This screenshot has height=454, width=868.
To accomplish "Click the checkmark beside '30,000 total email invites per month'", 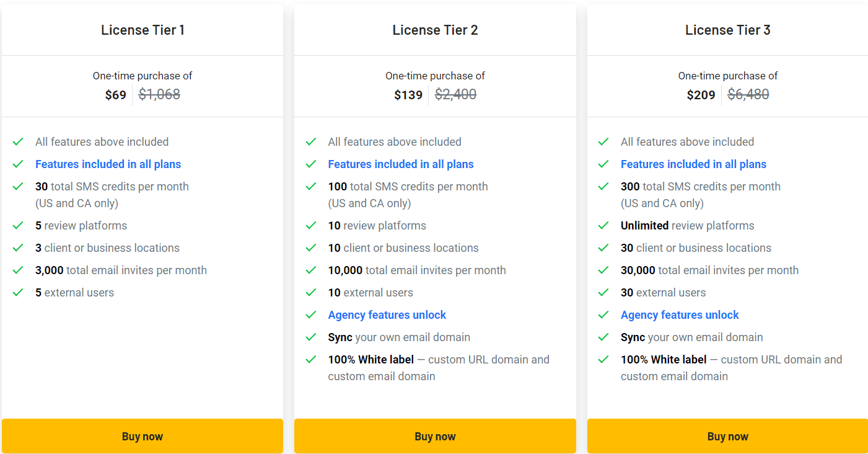I will pyautogui.click(x=603, y=270).
